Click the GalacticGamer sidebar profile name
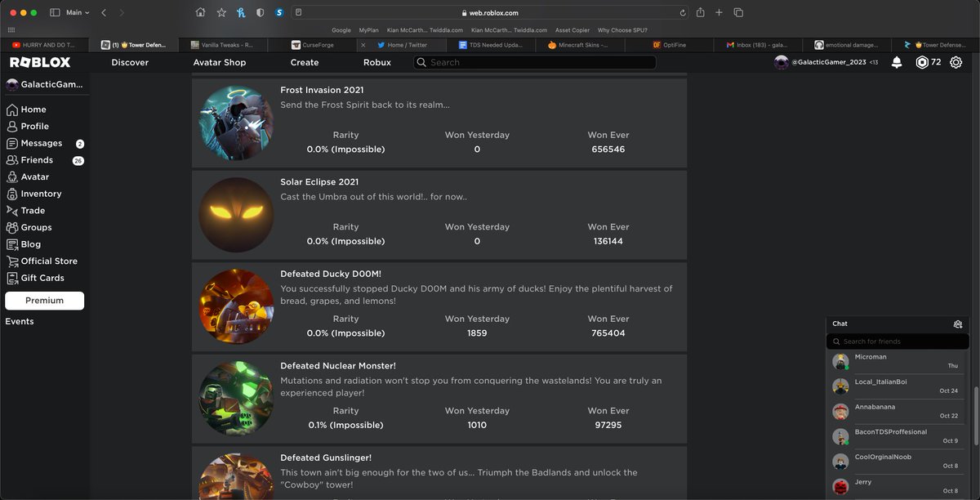Image resolution: width=980 pixels, height=500 pixels. click(x=51, y=84)
